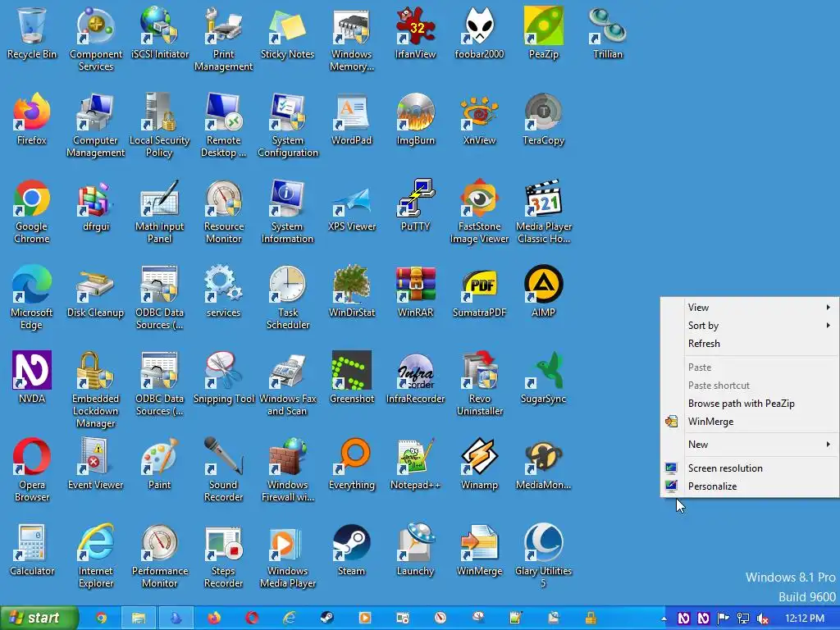Show hidden system tray icons
Screen dimensions: 840x630
point(664,619)
